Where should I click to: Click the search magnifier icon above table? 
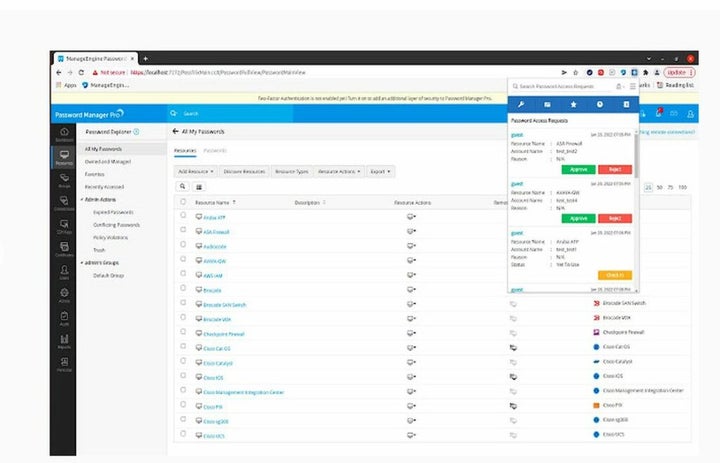183,186
